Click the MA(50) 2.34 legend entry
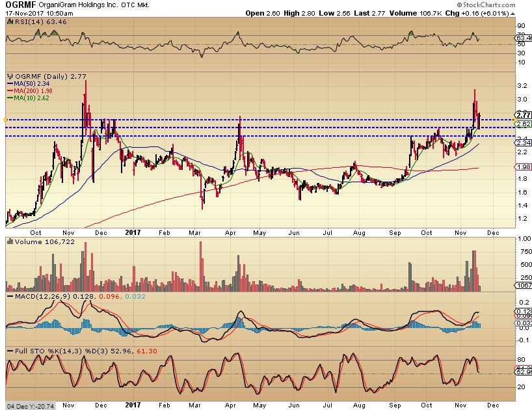Viewport: 532px width, 410px height. pyautogui.click(x=29, y=83)
